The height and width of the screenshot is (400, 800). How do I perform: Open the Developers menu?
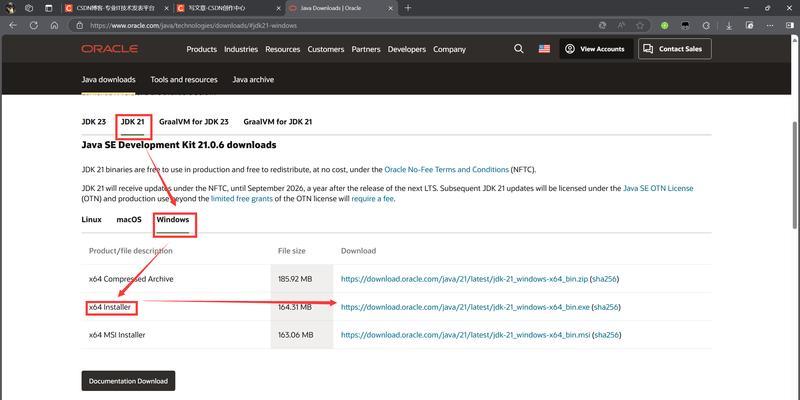407,49
